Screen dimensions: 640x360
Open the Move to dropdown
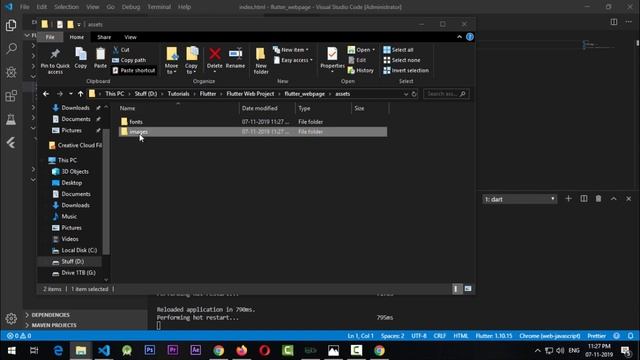point(171,61)
